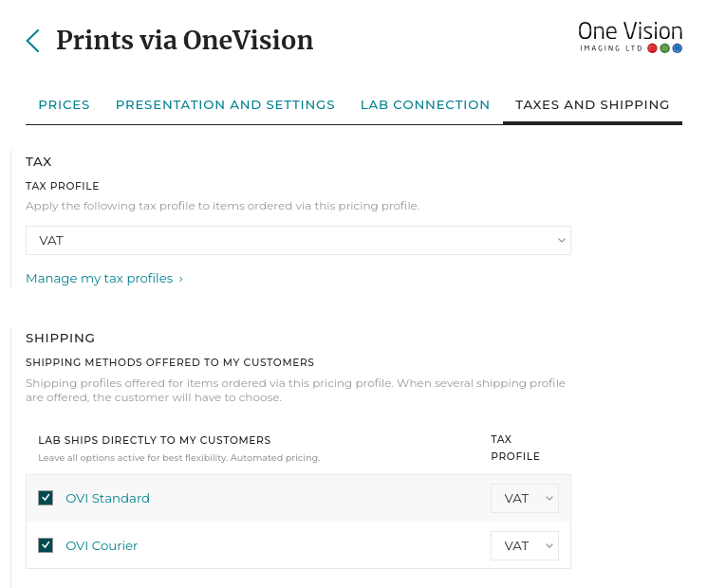Image resolution: width=707 pixels, height=588 pixels.
Task: Click the red dot in the logo
Action: click(653, 48)
